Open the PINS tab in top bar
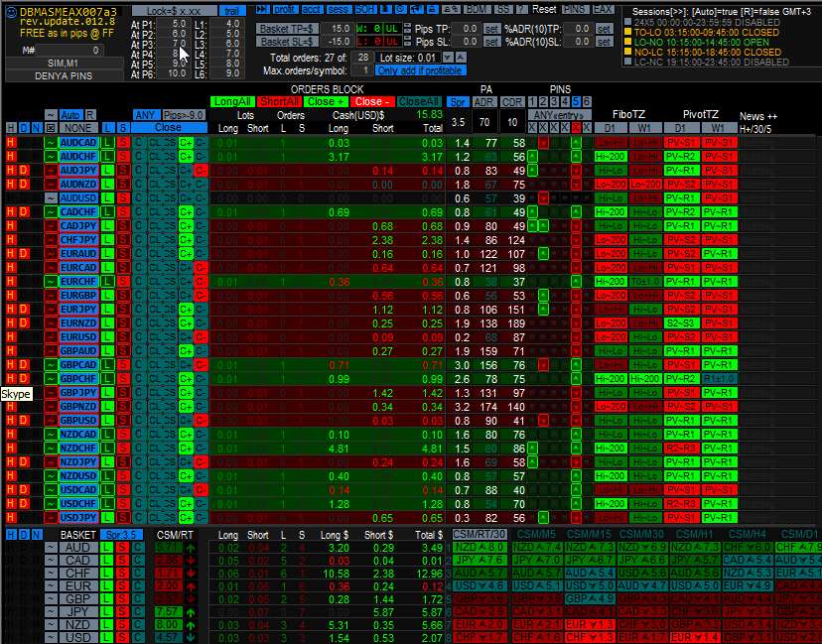The height and width of the screenshot is (644, 822). 576,9
